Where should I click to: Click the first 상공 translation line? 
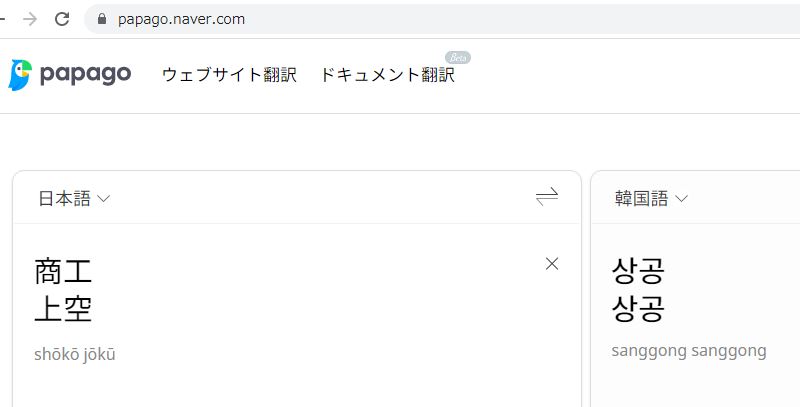tap(638, 271)
